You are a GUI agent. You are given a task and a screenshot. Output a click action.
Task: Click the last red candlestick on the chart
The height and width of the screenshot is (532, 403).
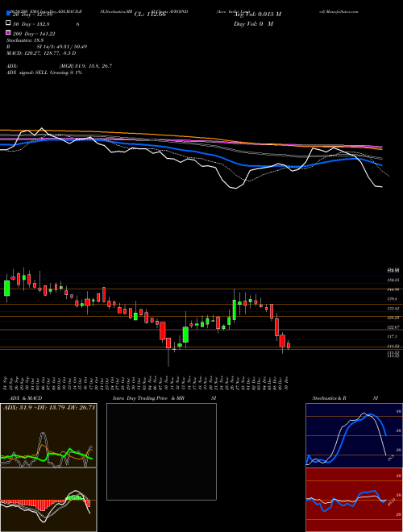click(x=289, y=345)
